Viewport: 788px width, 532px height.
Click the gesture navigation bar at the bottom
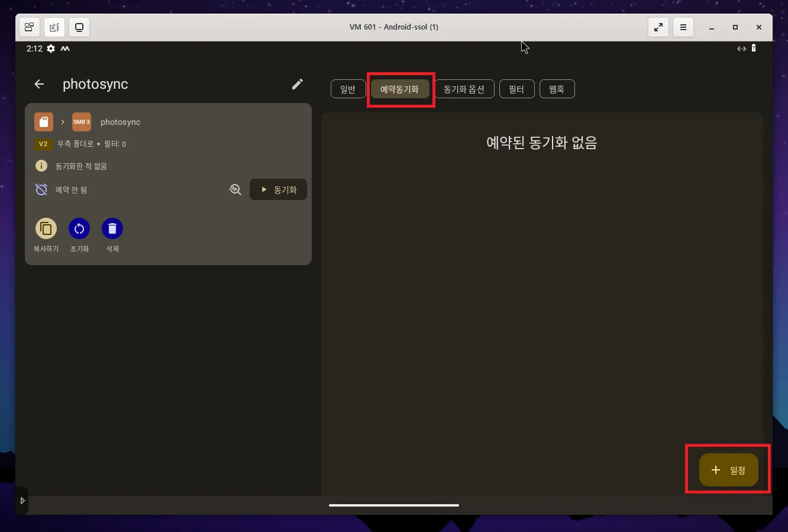(394, 505)
